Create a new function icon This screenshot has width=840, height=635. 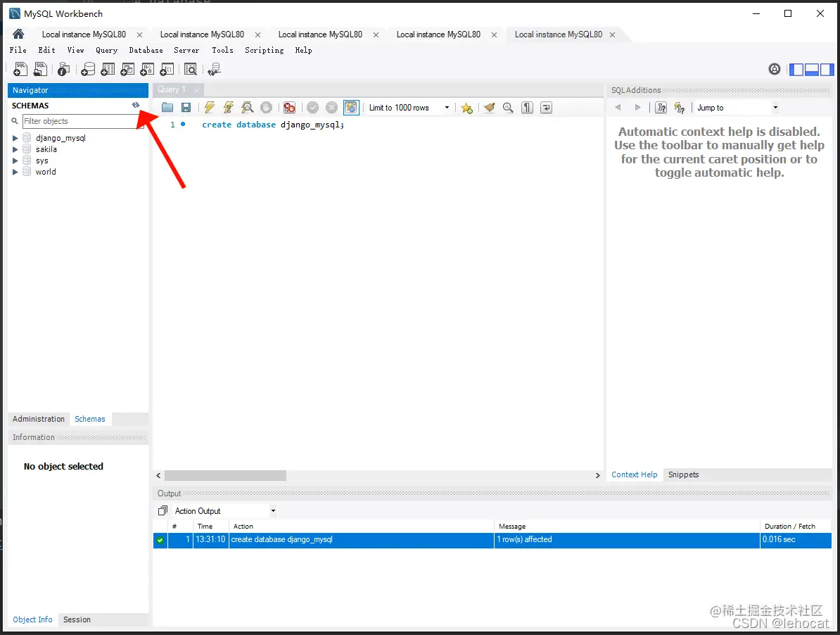167,69
